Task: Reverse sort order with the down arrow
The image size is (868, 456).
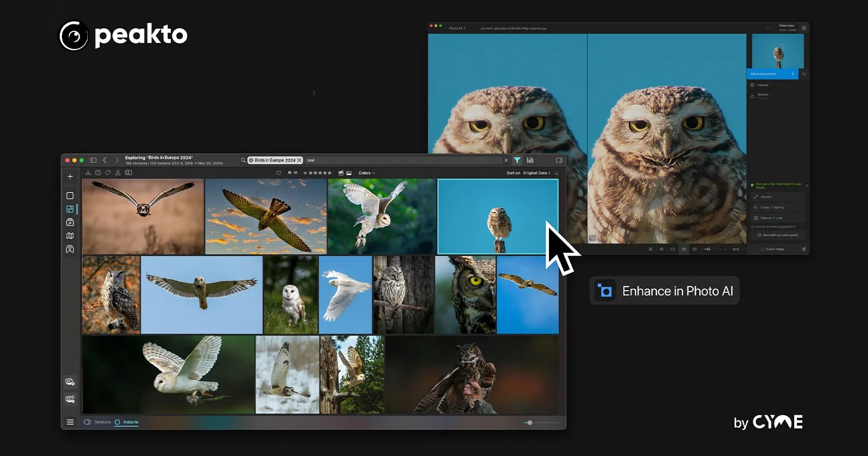Action: (557, 173)
